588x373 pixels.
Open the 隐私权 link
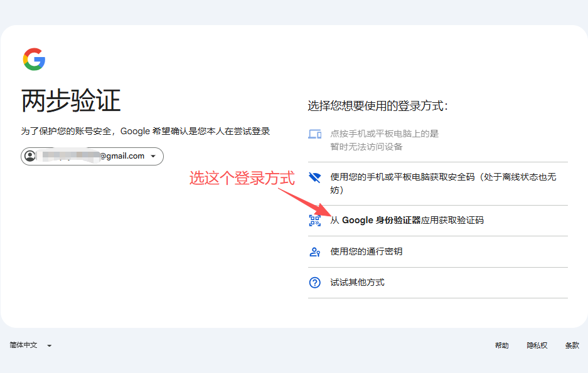537,345
